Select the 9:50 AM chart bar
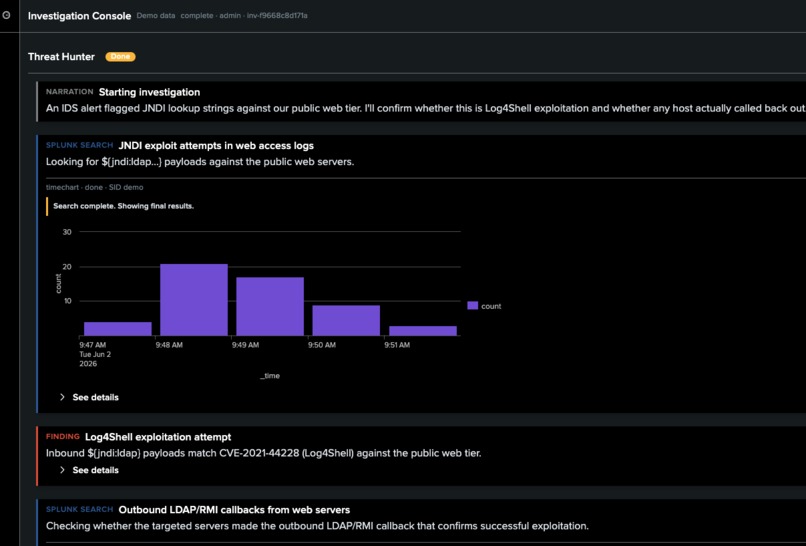 pyautogui.click(x=346, y=320)
